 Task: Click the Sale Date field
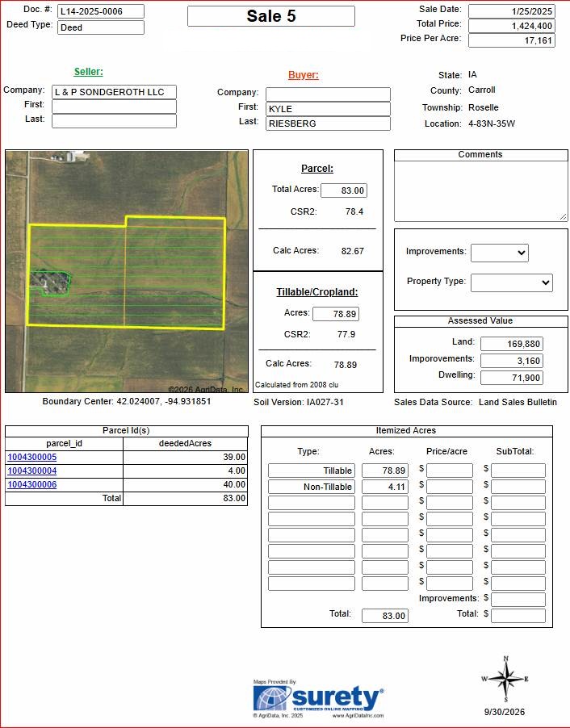(512, 11)
